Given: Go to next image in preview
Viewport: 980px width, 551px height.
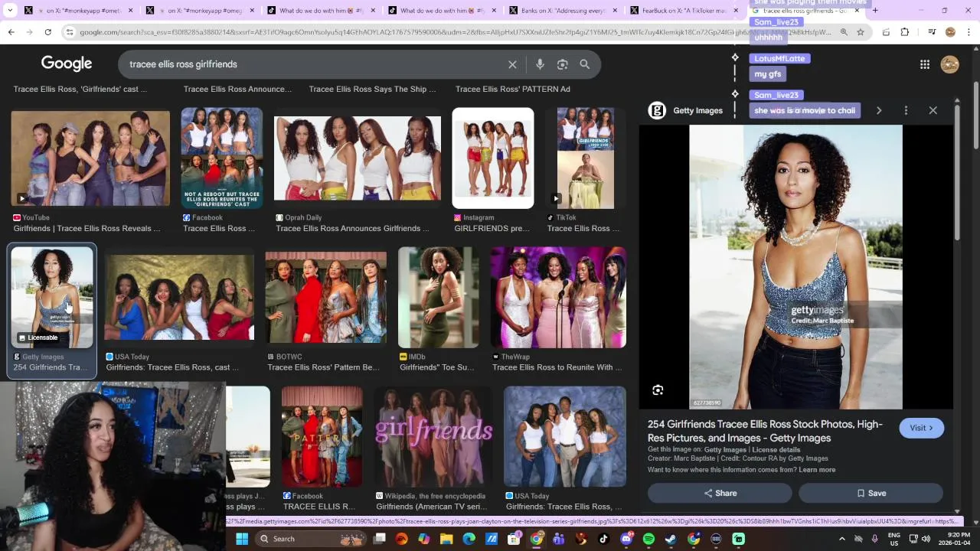Looking at the screenshot, I should (879, 110).
